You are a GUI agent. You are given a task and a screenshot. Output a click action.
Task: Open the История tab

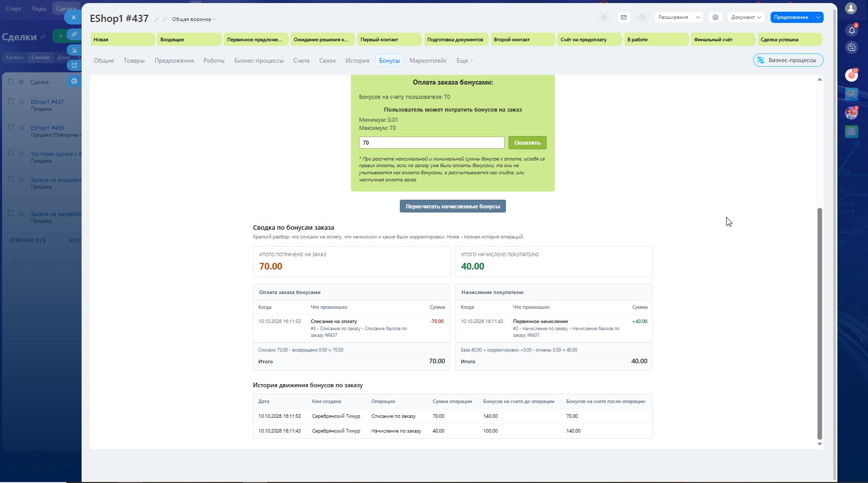[x=357, y=61]
